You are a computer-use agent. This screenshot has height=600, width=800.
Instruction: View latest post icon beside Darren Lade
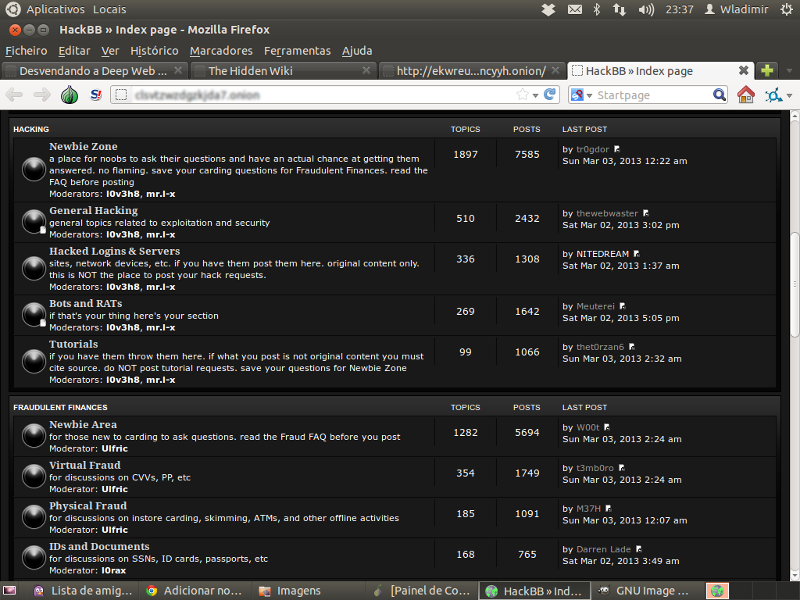(x=639, y=549)
